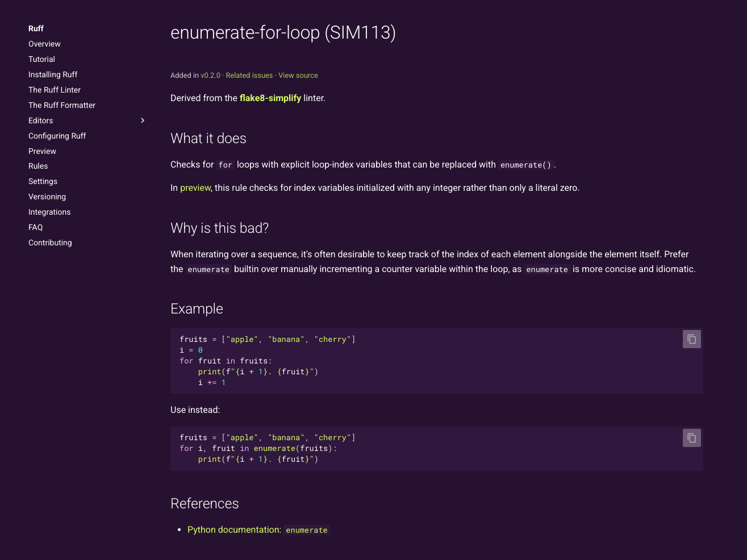This screenshot has height=560, width=747.
Task: Click the inline 'enumerate()' code snippet
Action: [x=525, y=165]
